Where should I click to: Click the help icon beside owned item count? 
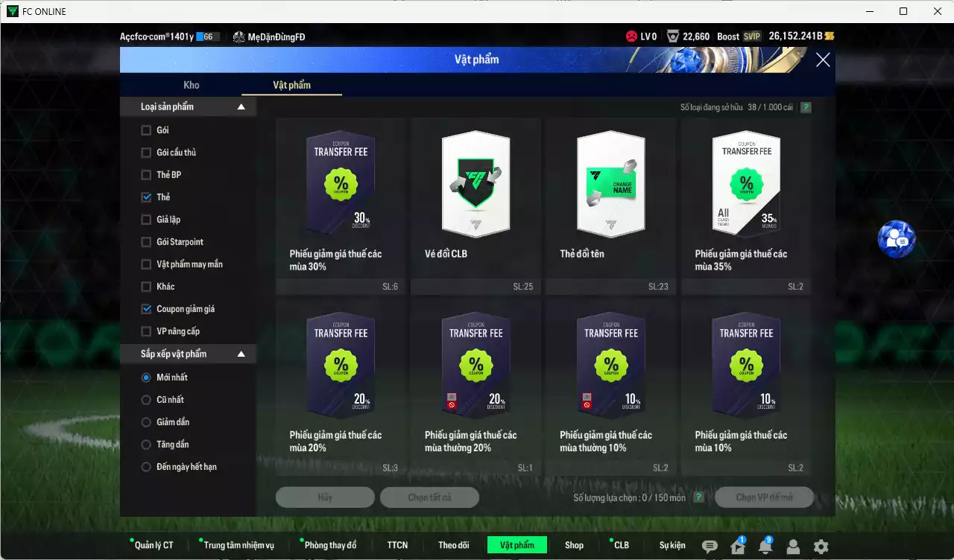tap(805, 107)
